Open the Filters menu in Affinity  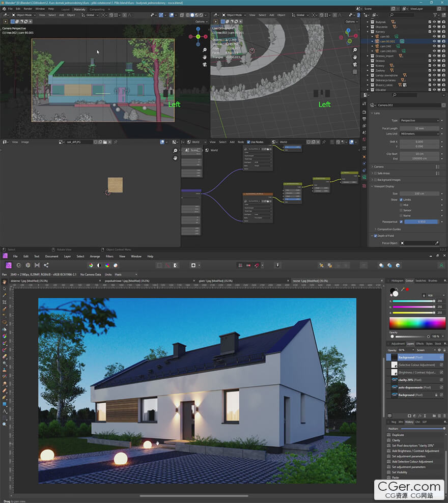(109, 256)
